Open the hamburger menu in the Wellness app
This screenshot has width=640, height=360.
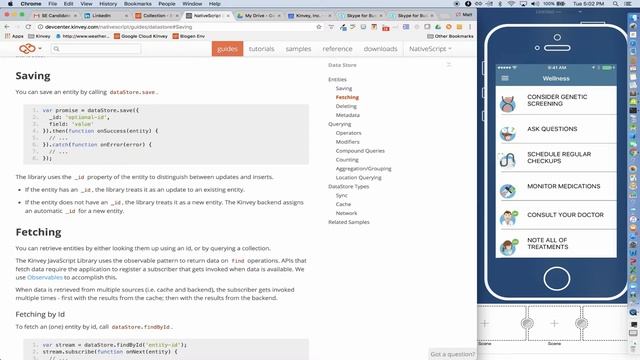click(x=505, y=78)
